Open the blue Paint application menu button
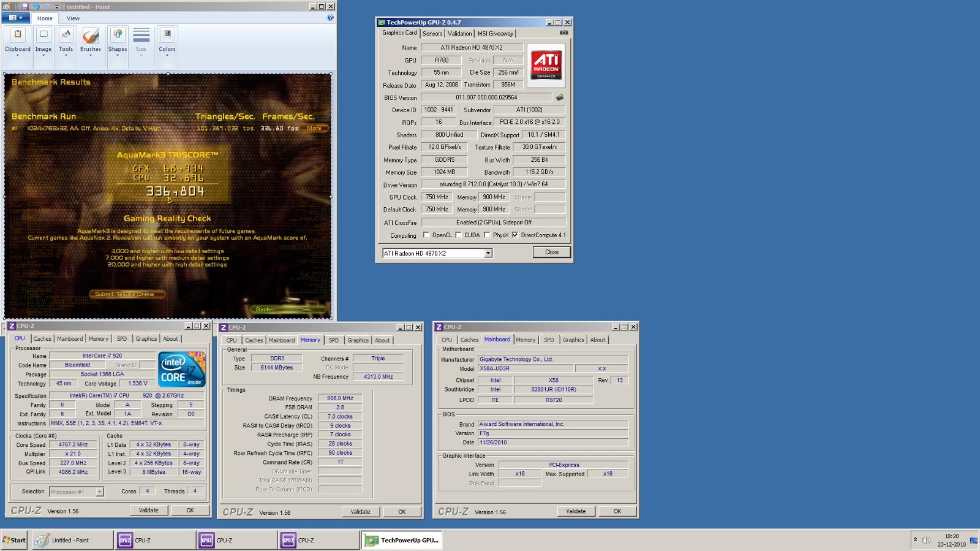 16,18
